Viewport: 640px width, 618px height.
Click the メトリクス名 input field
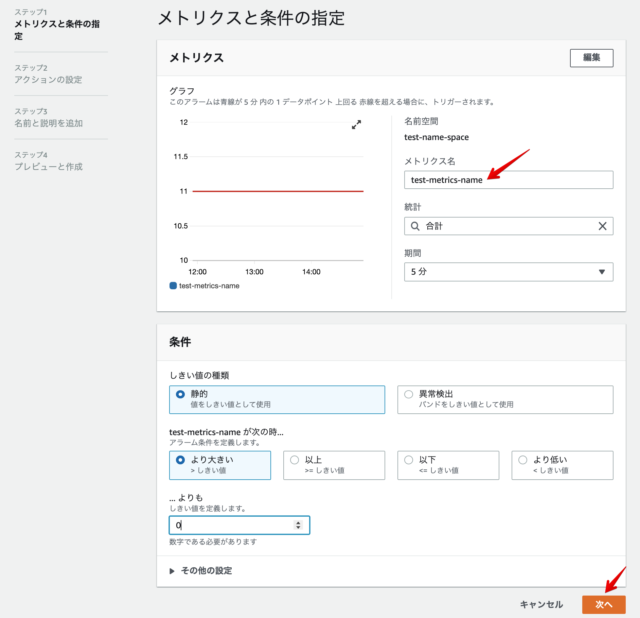point(509,180)
